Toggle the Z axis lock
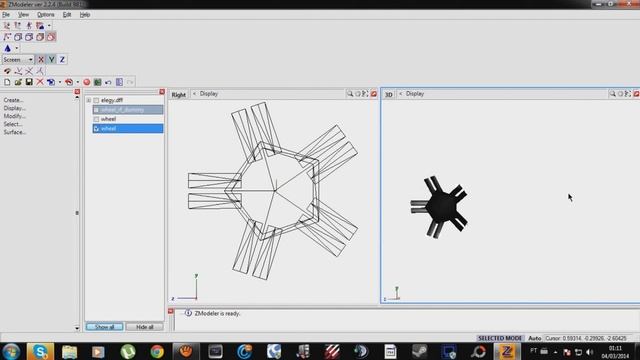The height and width of the screenshot is (360, 640). (62, 60)
